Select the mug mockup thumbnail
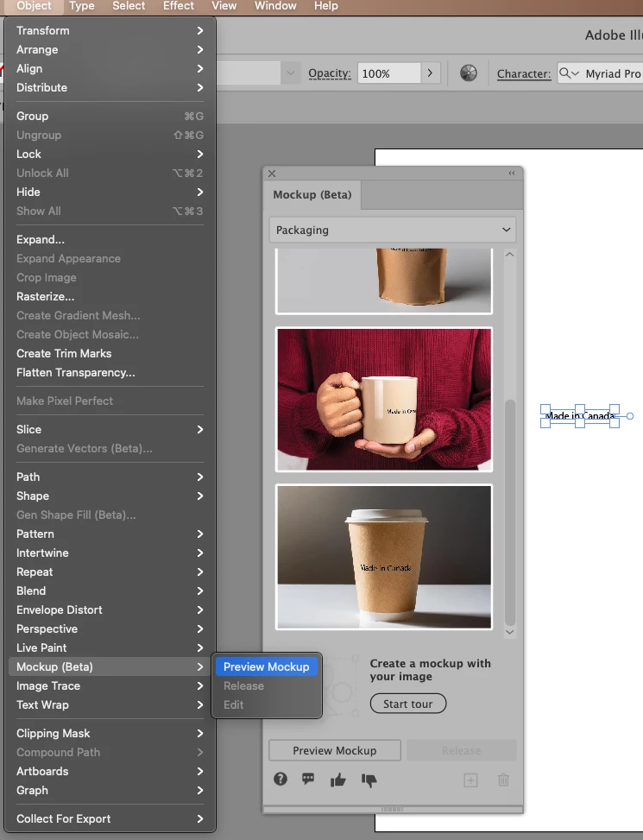 pyautogui.click(x=384, y=400)
